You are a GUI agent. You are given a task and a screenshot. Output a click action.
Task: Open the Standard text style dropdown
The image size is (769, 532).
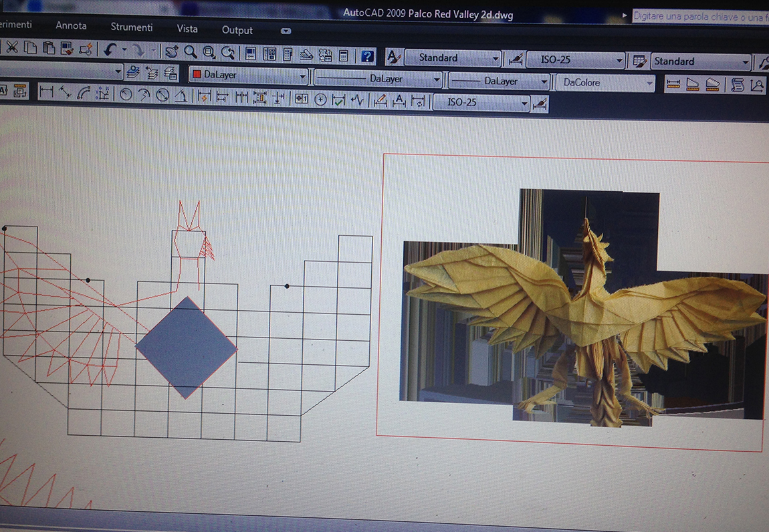452,58
